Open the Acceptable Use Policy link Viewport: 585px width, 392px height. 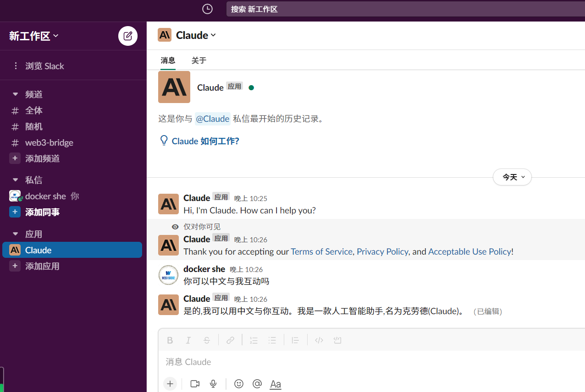pyautogui.click(x=469, y=251)
